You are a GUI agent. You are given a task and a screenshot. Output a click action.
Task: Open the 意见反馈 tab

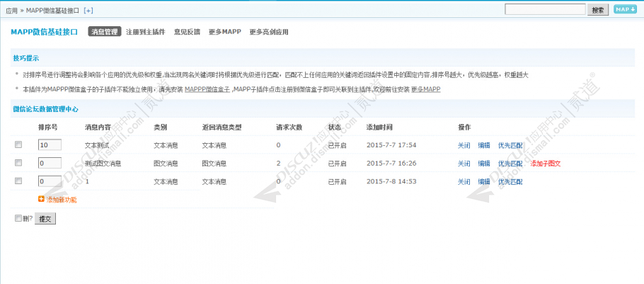187,32
